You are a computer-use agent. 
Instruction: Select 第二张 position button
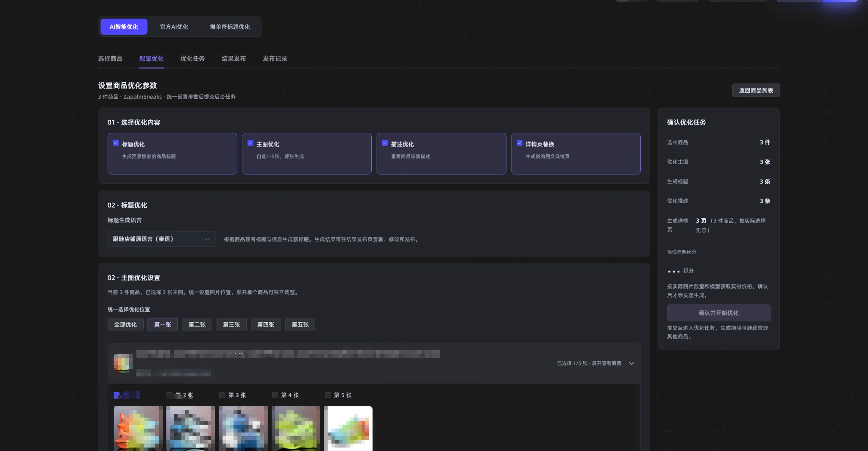pyautogui.click(x=197, y=324)
